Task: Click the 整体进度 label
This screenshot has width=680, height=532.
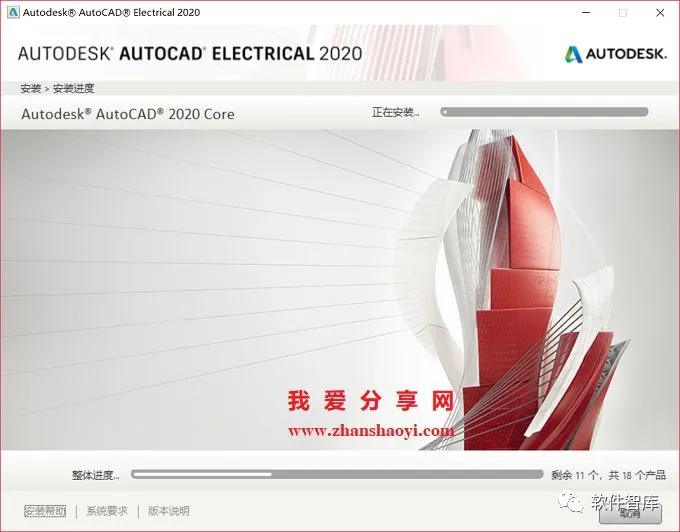Action: [95, 475]
